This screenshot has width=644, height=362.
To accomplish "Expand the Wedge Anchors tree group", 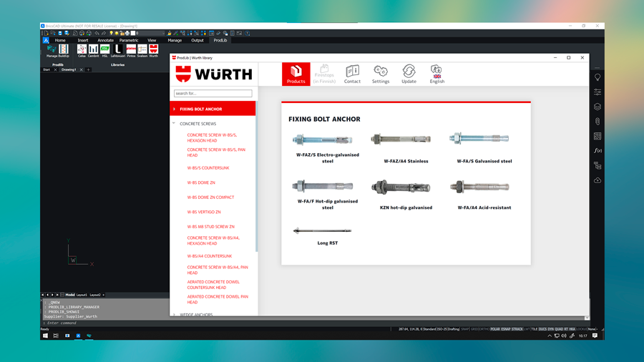I will [x=174, y=314].
